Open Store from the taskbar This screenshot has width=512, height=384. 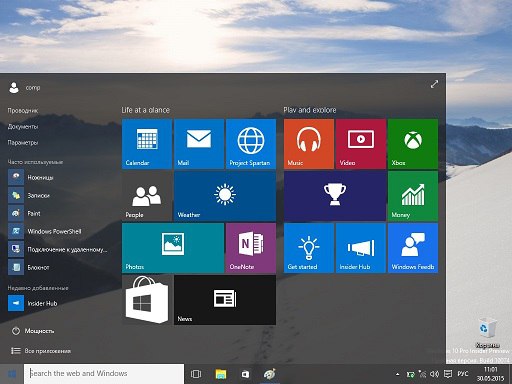click(245, 374)
